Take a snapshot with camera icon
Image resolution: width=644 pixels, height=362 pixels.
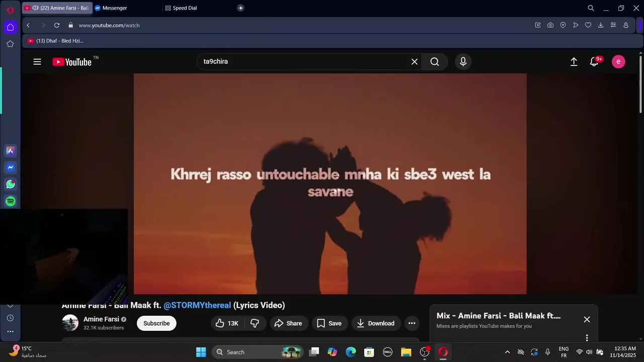(550, 25)
